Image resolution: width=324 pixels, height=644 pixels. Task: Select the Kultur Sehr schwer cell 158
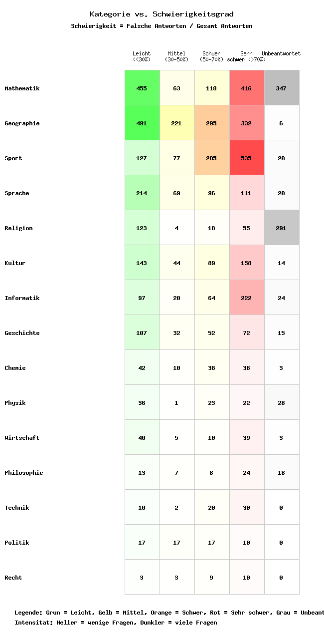(247, 263)
